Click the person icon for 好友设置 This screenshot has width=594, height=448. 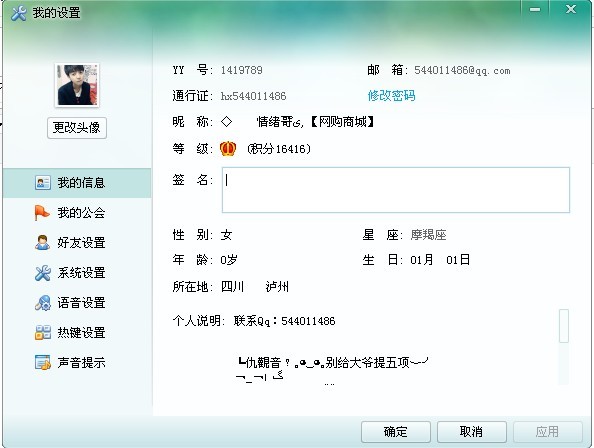(42, 242)
